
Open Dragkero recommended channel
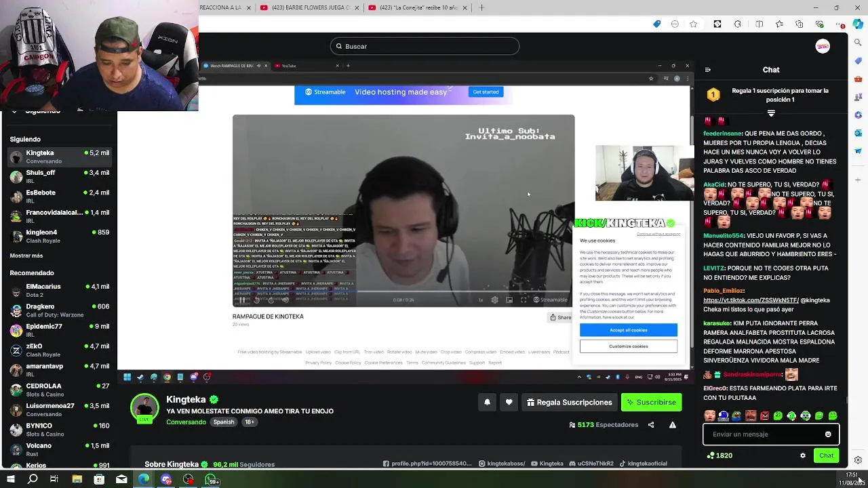[x=59, y=310]
